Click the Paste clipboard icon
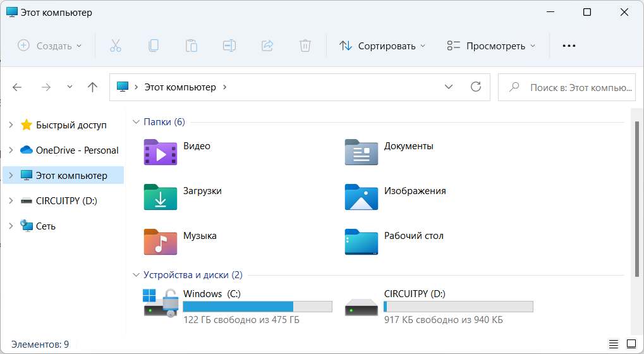This screenshot has width=644, height=354. [x=191, y=46]
